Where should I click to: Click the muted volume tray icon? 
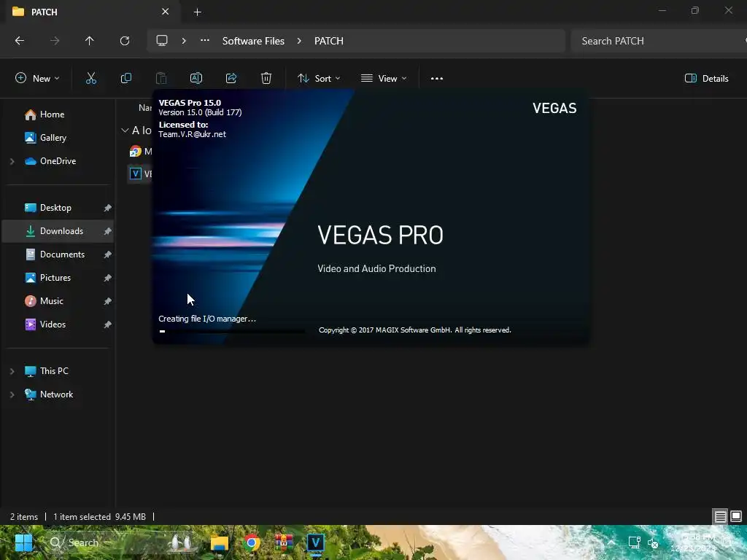653,542
